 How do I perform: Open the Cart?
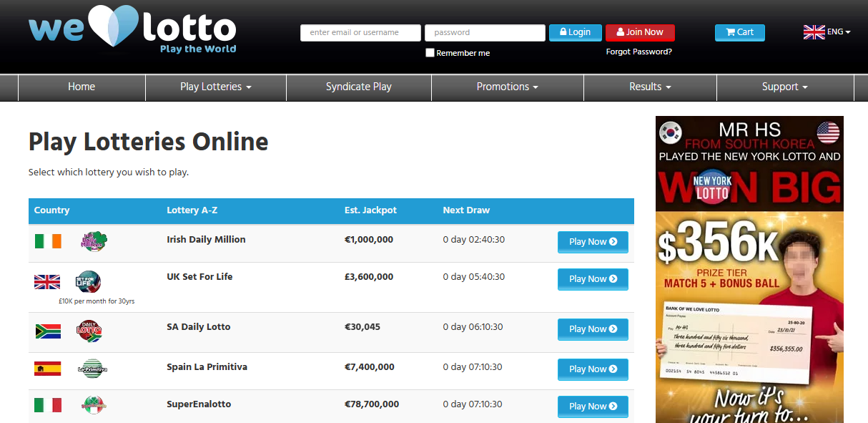[740, 32]
